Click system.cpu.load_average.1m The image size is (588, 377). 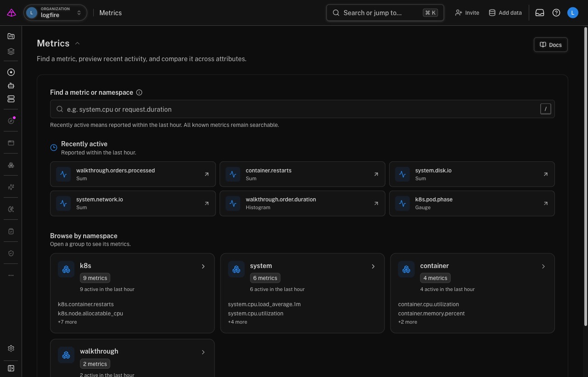click(x=264, y=304)
